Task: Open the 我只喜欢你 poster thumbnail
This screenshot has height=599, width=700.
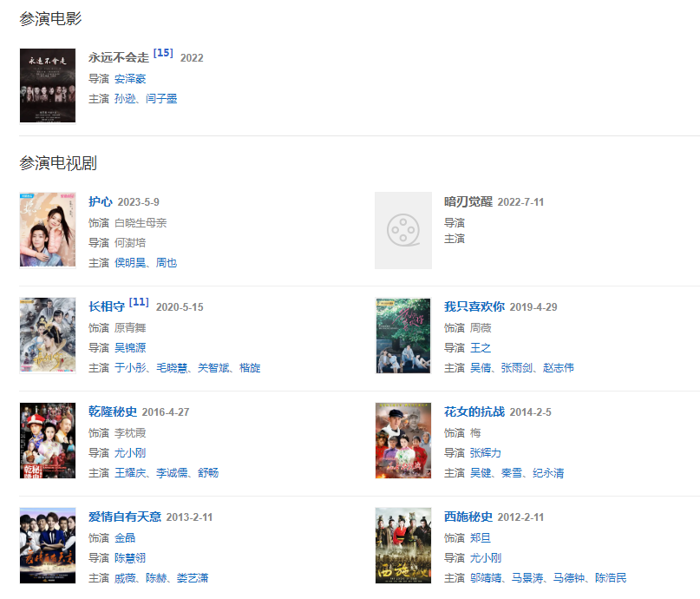Action: tap(403, 335)
